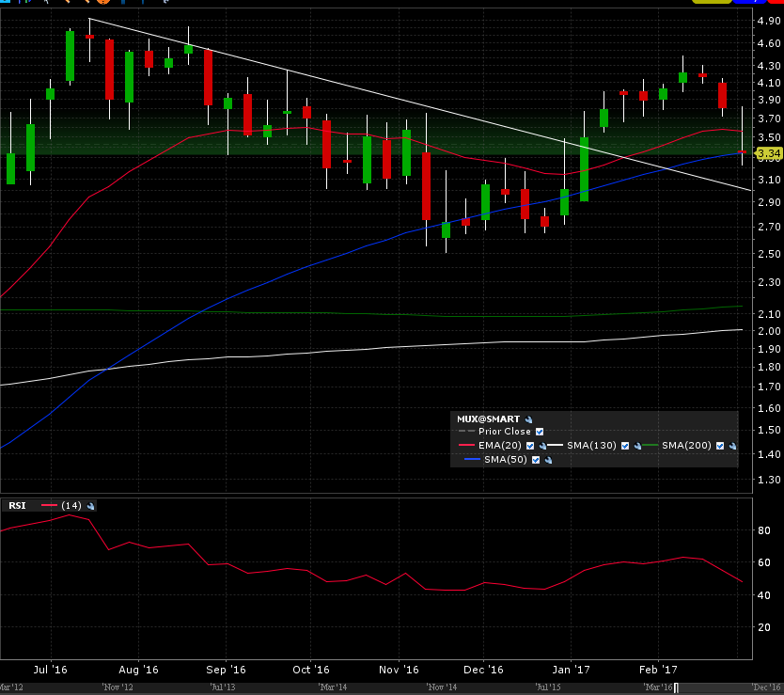Click red EMA(20) line swatch in legend

469,446
